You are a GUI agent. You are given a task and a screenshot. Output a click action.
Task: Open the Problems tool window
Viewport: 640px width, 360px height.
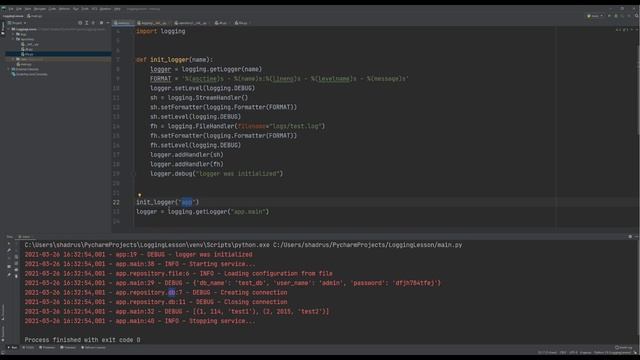(47, 348)
